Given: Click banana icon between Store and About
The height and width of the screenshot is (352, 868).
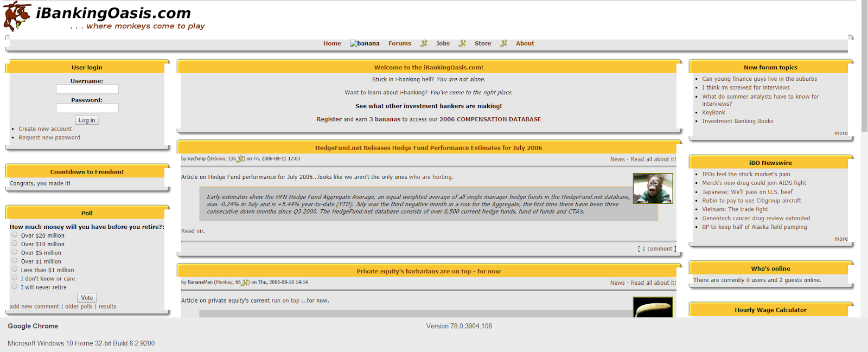Looking at the screenshot, I should coord(503,43).
